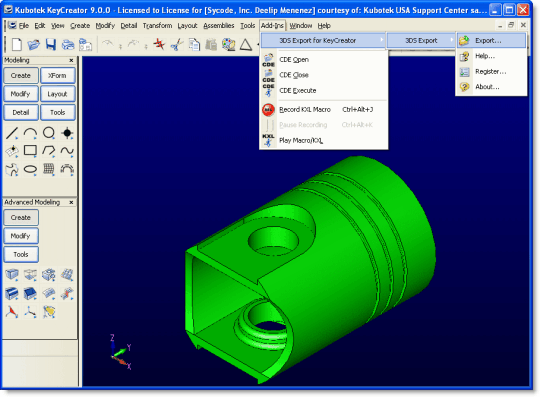Image resolution: width=540 pixels, height=397 pixels.
Task: Select the point-on-surface tool icon
Action: [x=12, y=151]
